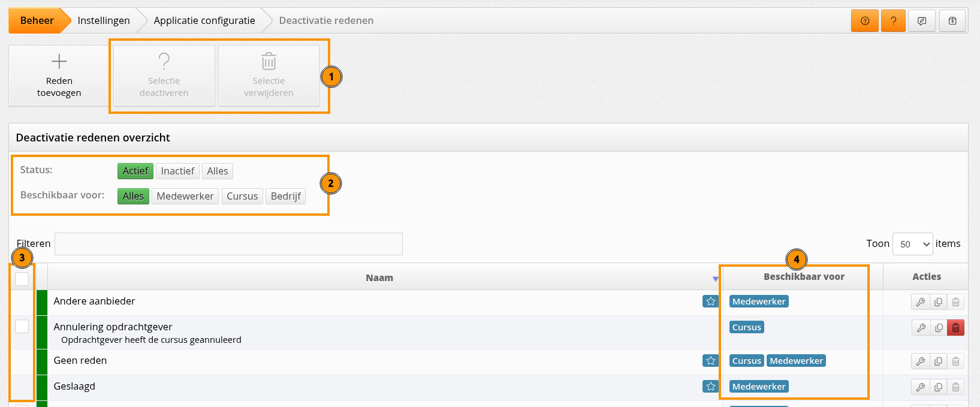The image size is (980, 407).
Task: Click the Filteren text input field
Action: tap(228, 244)
